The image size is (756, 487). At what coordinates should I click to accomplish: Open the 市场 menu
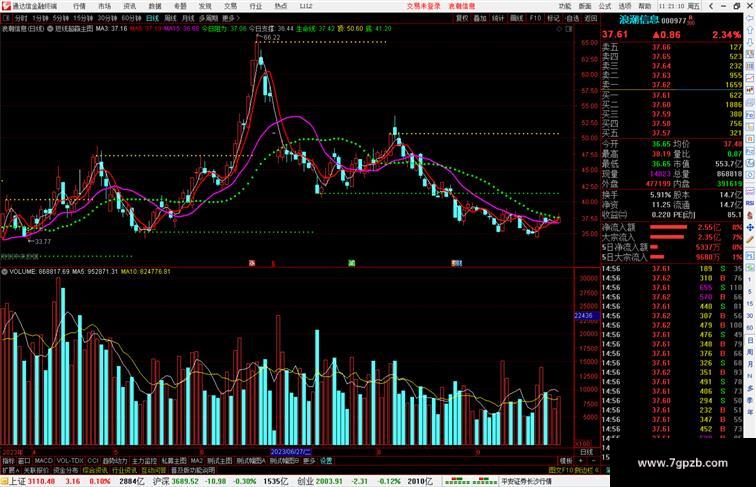pos(105,6)
